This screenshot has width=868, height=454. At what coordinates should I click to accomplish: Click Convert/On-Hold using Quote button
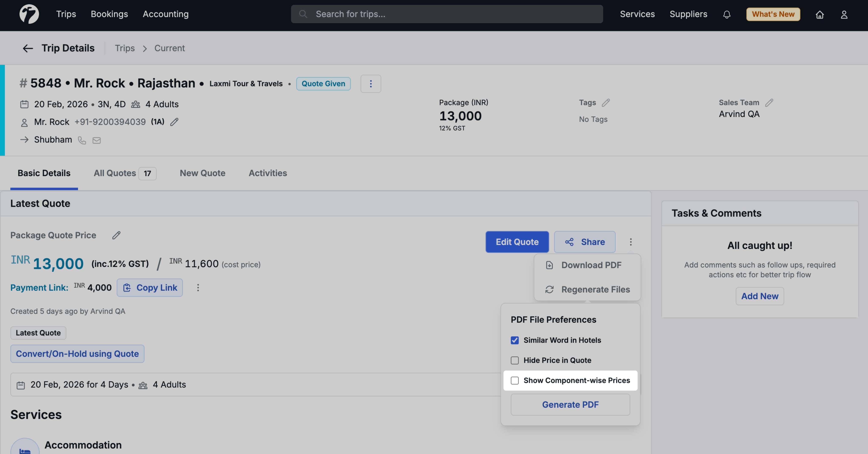[x=77, y=354]
